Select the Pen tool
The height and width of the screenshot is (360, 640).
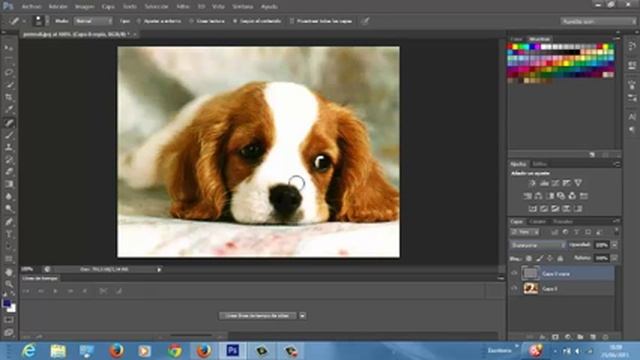[9, 222]
